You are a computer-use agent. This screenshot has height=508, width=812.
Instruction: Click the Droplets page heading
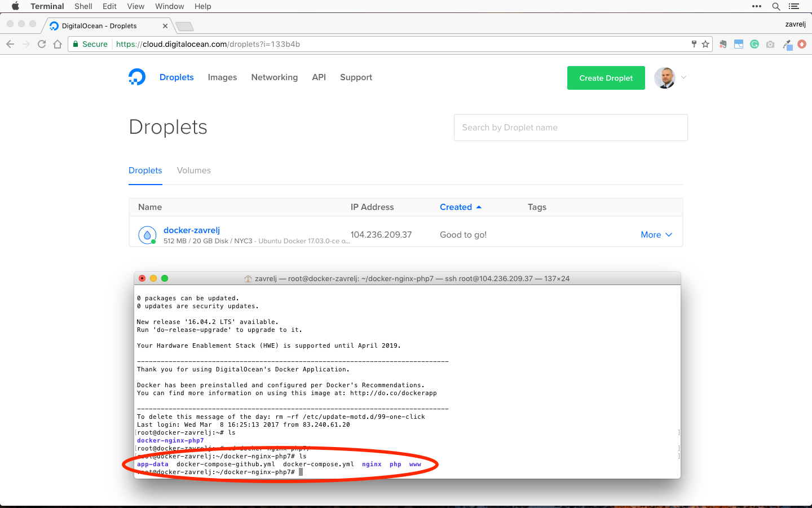[168, 127]
